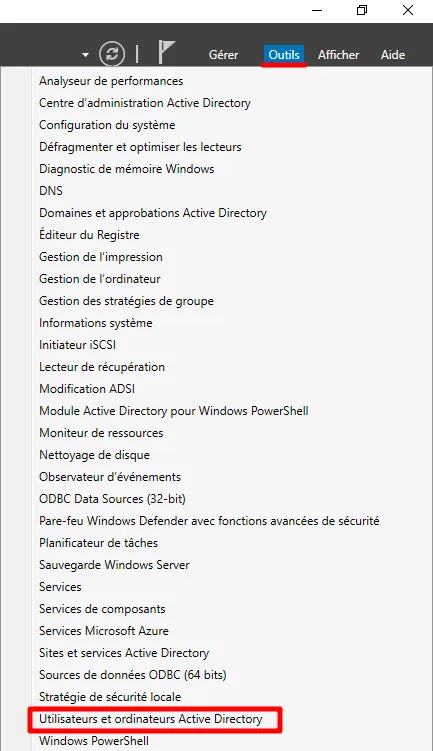Open the Afficher menu
This screenshot has width=433, height=751.
point(338,55)
